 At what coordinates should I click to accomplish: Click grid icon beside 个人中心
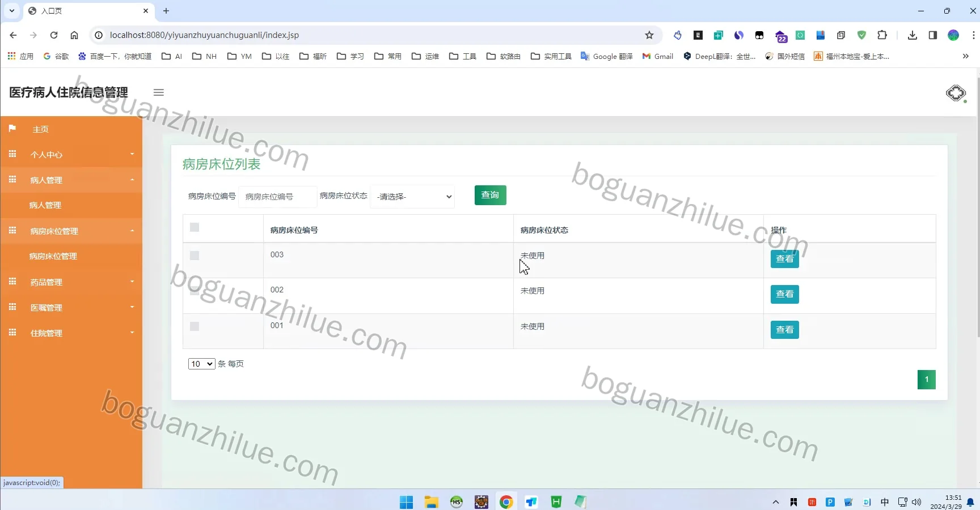pyautogui.click(x=12, y=154)
